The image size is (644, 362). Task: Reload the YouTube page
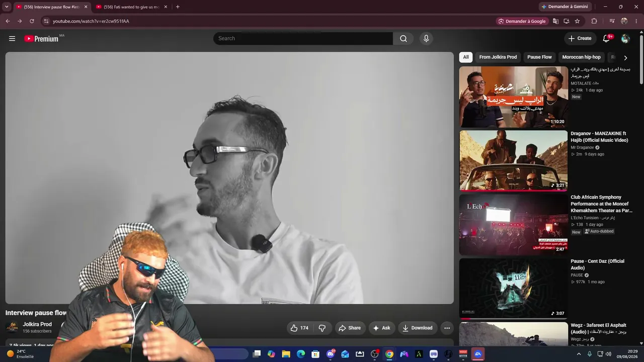pyautogui.click(x=32, y=21)
